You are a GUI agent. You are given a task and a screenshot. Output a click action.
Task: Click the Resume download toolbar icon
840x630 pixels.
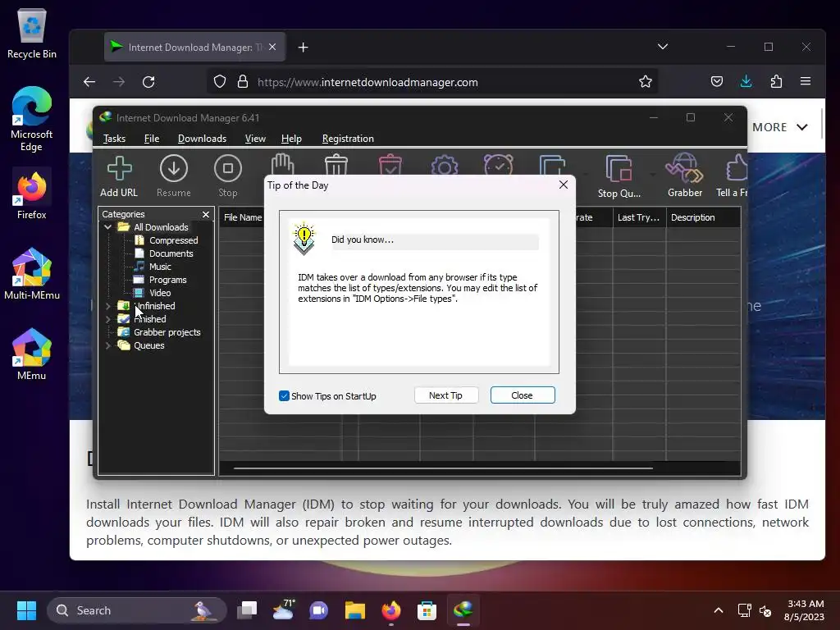pyautogui.click(x=174, y=176)
